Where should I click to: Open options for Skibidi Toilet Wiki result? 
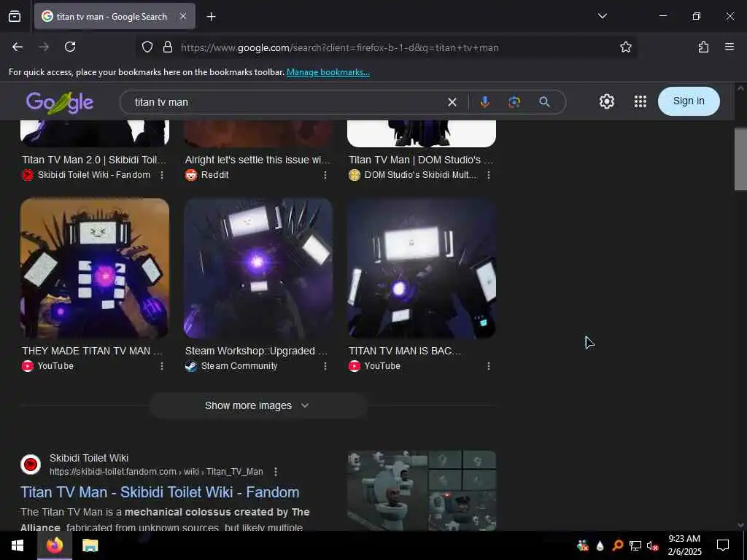(x=275, y=472)
